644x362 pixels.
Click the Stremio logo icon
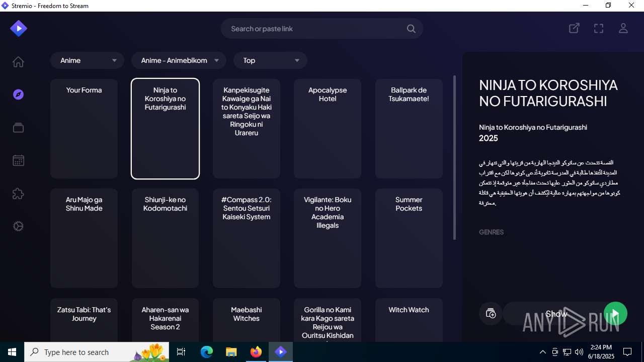click(x=19, y=29)
